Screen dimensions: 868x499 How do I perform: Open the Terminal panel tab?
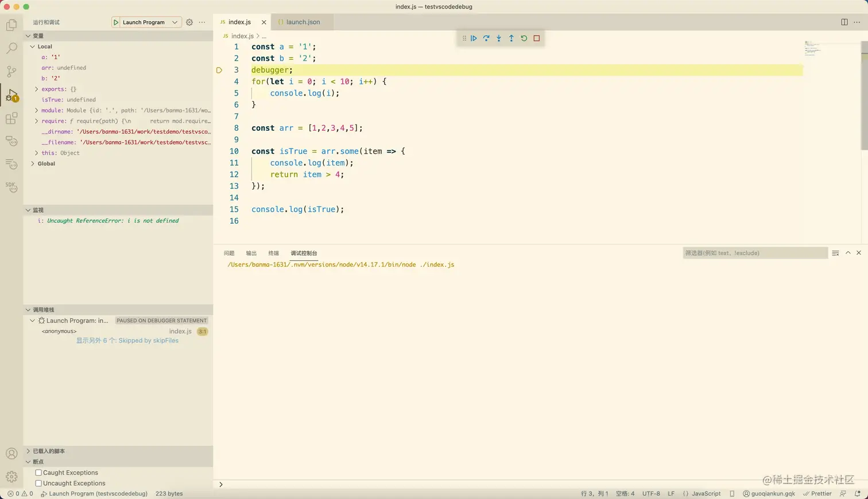[273, 253]
